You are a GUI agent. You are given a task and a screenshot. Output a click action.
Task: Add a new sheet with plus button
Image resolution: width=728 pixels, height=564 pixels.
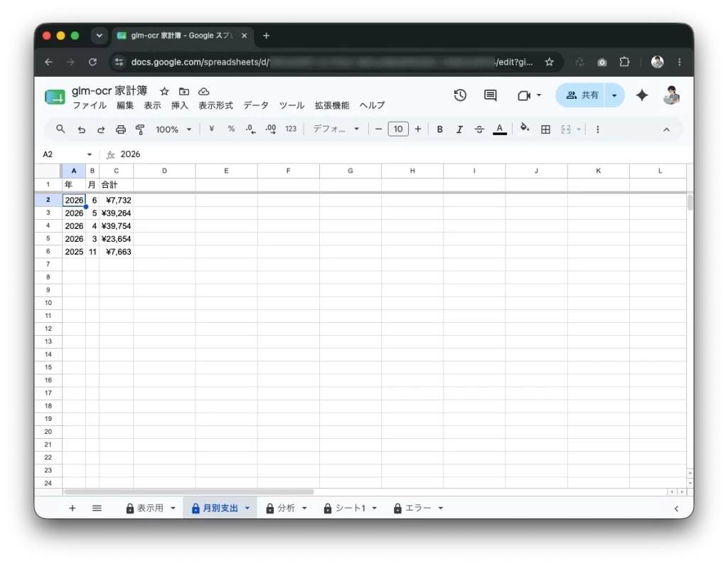coord(72,509)
